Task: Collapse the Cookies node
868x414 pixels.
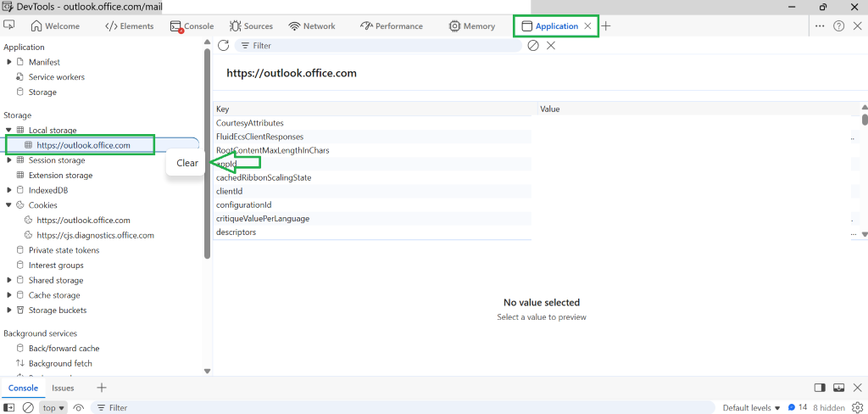Action: (x=8, y=205)
